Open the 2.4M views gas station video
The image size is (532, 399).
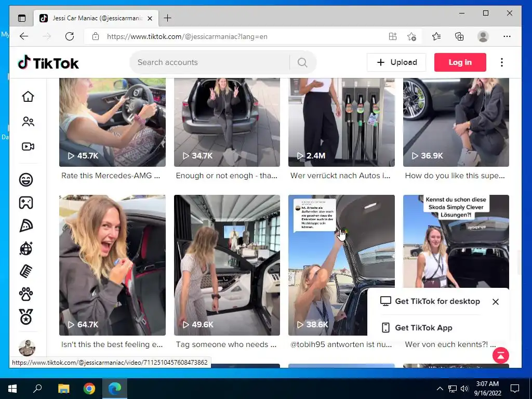341,122
